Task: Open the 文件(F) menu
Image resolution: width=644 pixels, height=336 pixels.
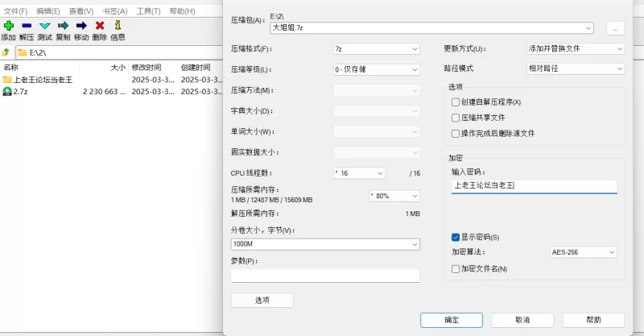Action: coord(15,11)
